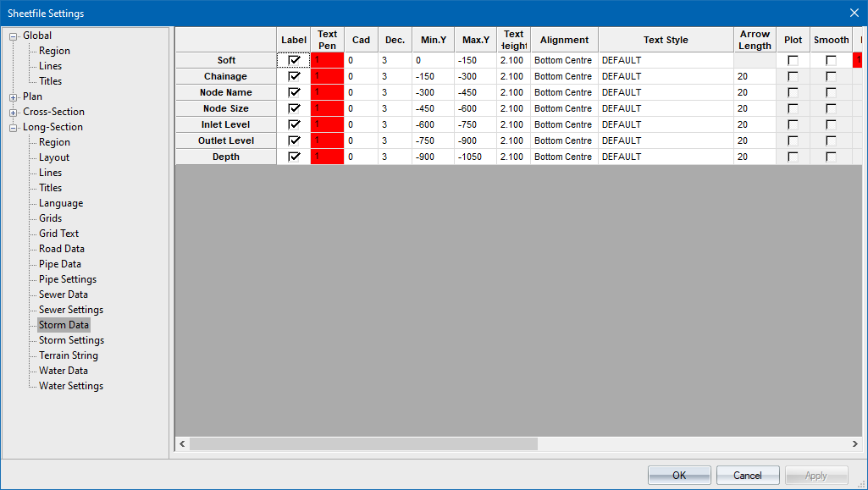This screenshot has height=490, width=868.
Task: Select the Alignment cell for Outlet Level
Action: 564,140
